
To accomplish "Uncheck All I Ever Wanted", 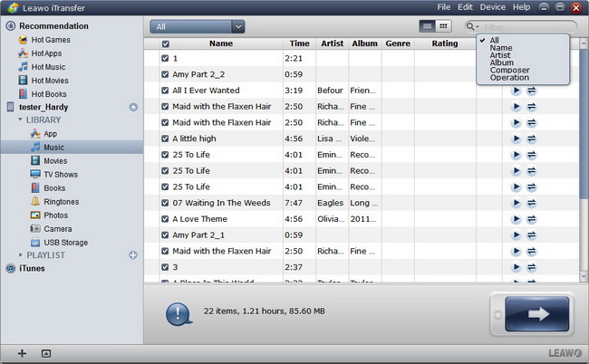I will coord(165,91).
